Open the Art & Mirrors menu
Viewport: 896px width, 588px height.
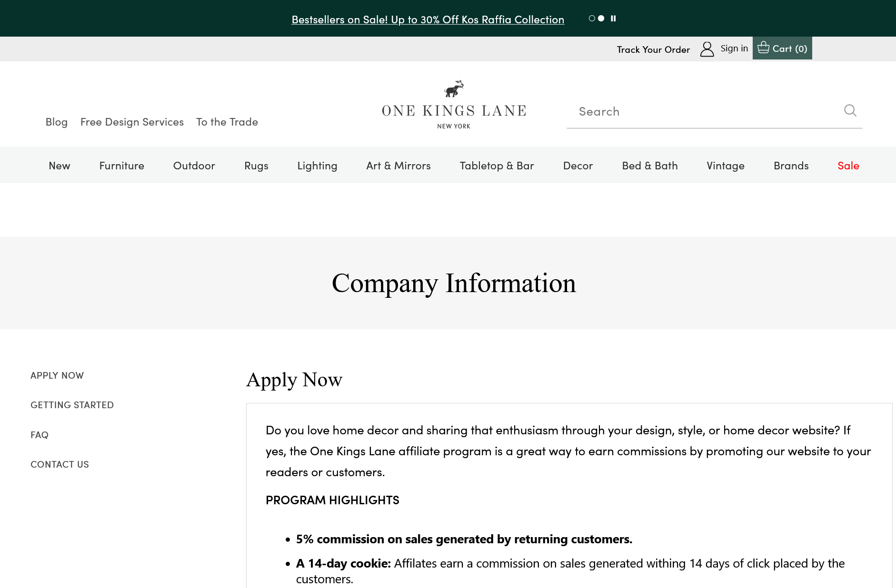[398, 166]
